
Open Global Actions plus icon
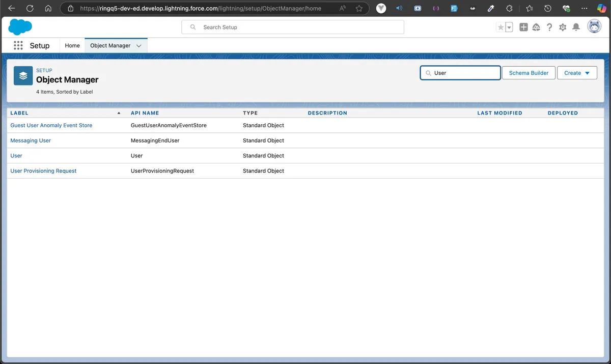pyautogui.click(x=523, y=27)
